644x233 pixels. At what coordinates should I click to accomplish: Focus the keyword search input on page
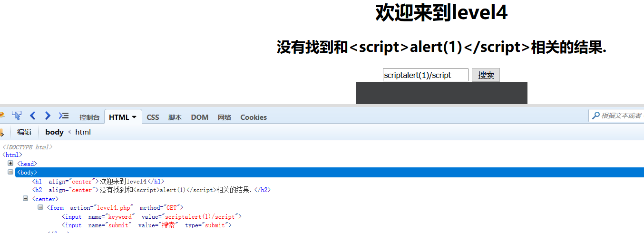[x=425, y=75]
